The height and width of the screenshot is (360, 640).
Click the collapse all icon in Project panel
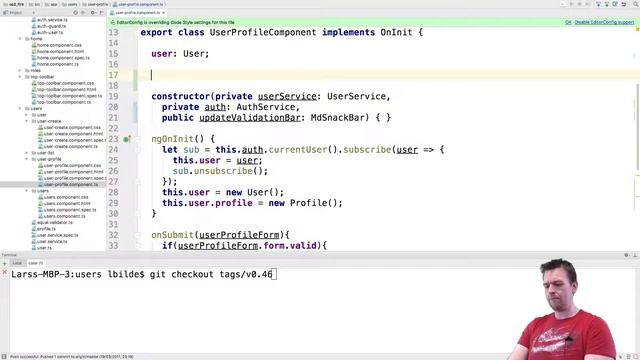(82, 13)
